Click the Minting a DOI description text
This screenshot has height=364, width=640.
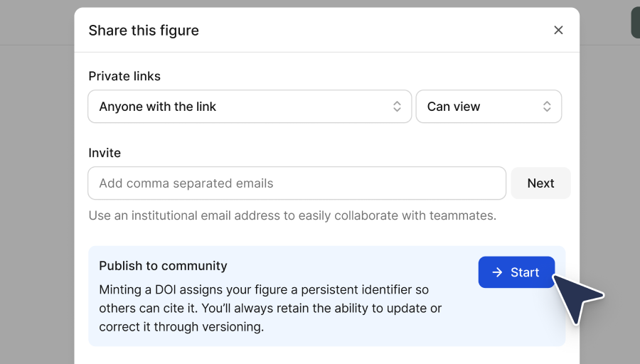270,309
